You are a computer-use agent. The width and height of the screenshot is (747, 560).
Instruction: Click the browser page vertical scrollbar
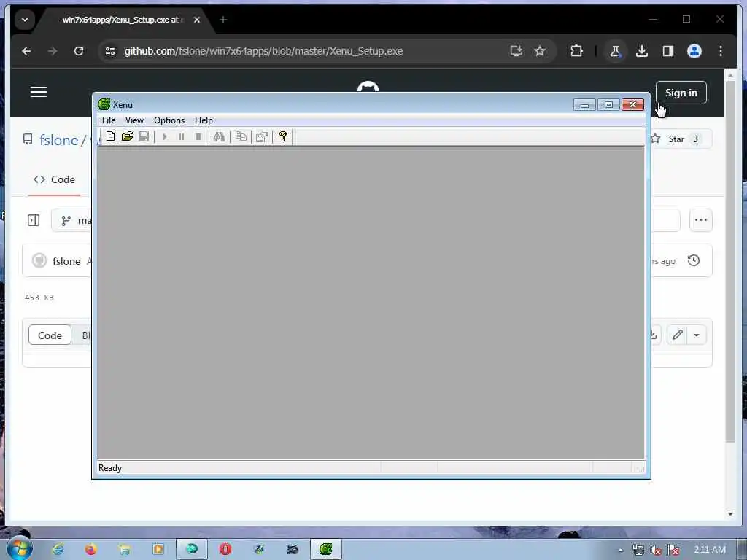coord(729,261)
